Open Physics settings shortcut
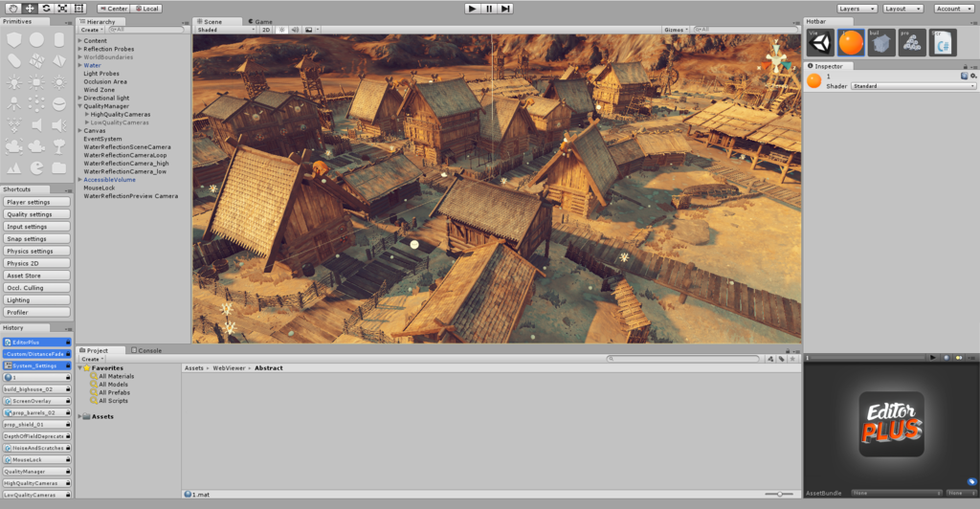 36,251
